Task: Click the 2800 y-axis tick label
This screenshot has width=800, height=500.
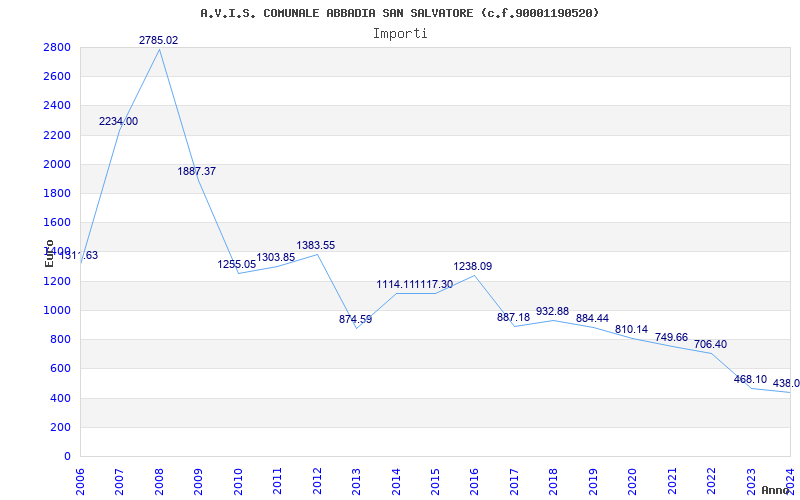Action: (57, 47)
